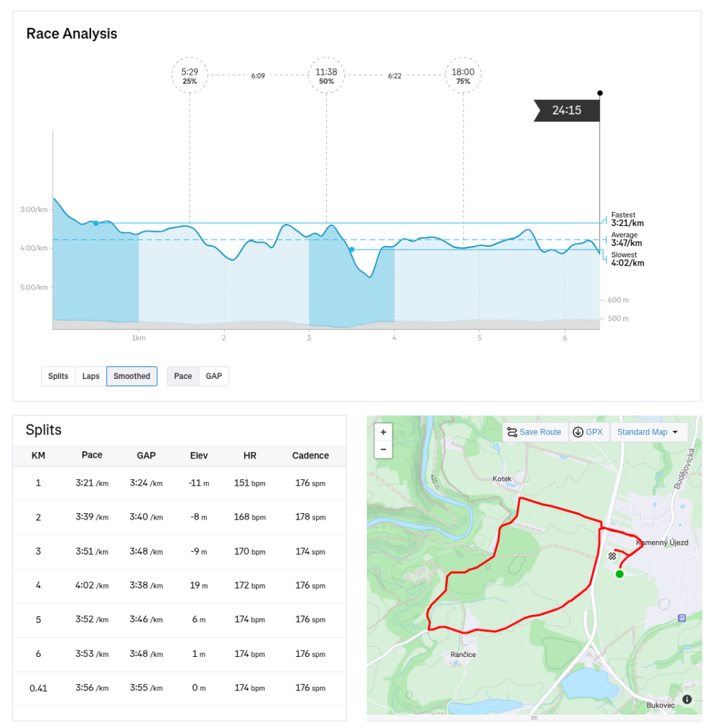Viewport: 715px width, 728px height.
Task: Click the 50% marker at 11:38
Action: click(326, 76)
